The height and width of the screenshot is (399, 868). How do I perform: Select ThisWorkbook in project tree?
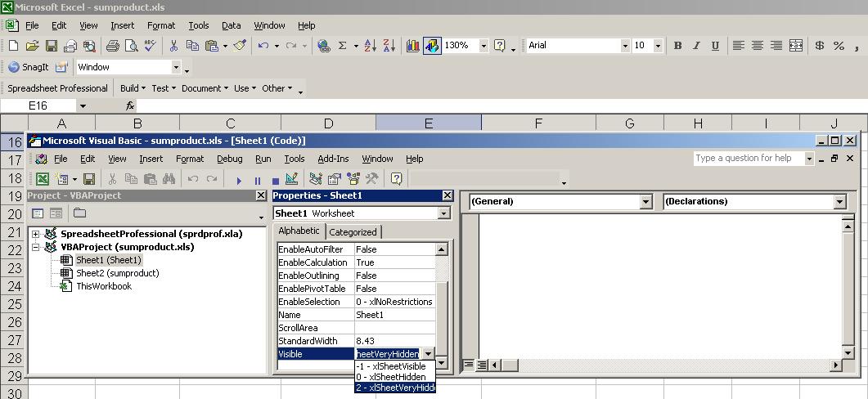click(x=104, y=287)
